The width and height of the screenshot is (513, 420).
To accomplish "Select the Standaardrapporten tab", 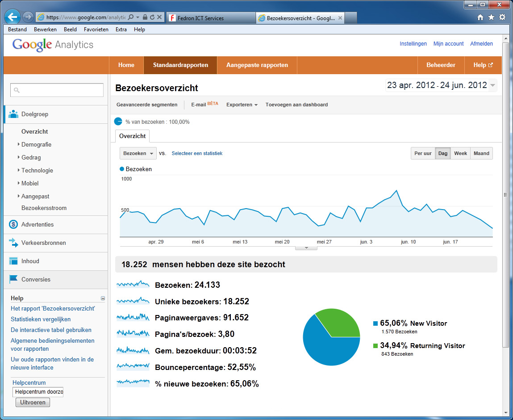I will [180, 65].
